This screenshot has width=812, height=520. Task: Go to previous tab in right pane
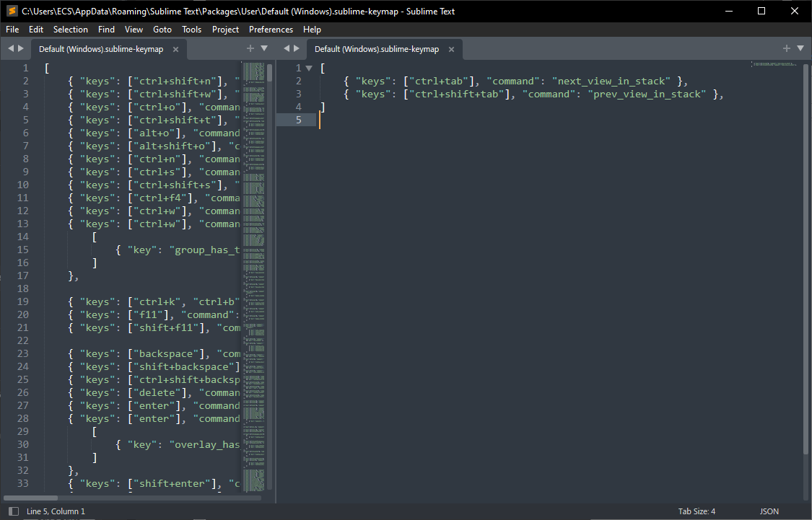coord(287,48)
